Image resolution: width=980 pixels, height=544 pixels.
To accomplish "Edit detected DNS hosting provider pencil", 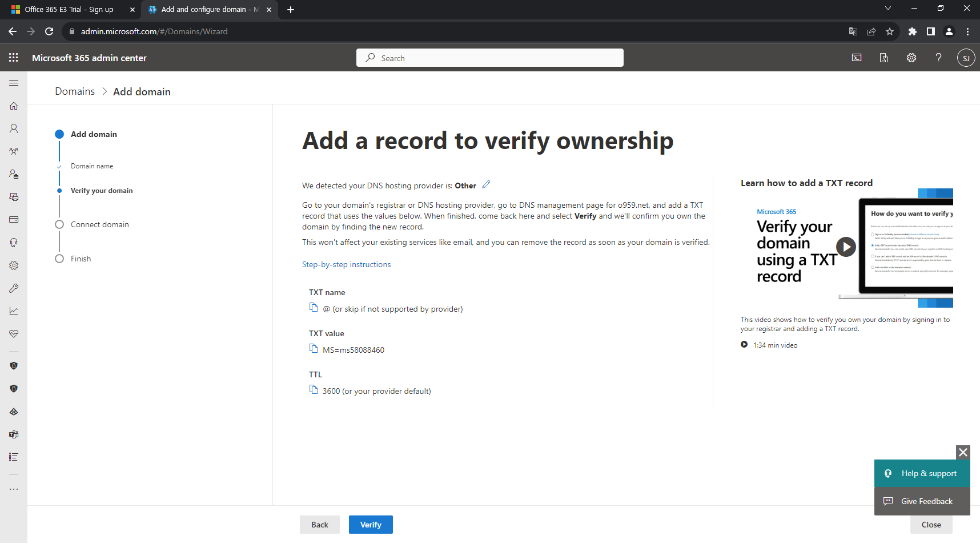I will [486, 184].
